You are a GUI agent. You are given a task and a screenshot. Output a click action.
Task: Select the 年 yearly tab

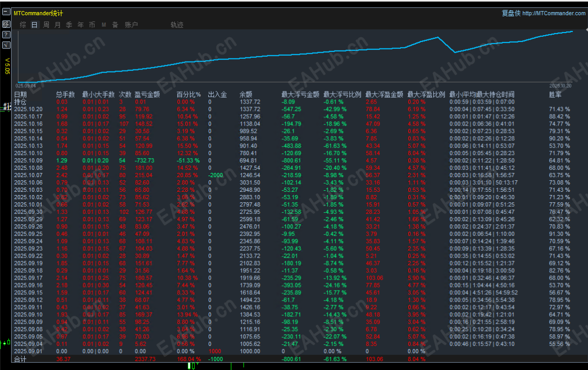tap(80, 25)
